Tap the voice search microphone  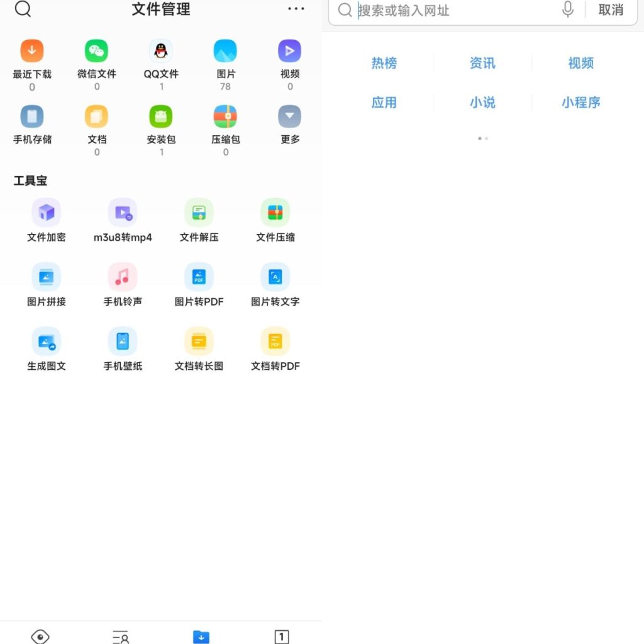click(567, 10)
